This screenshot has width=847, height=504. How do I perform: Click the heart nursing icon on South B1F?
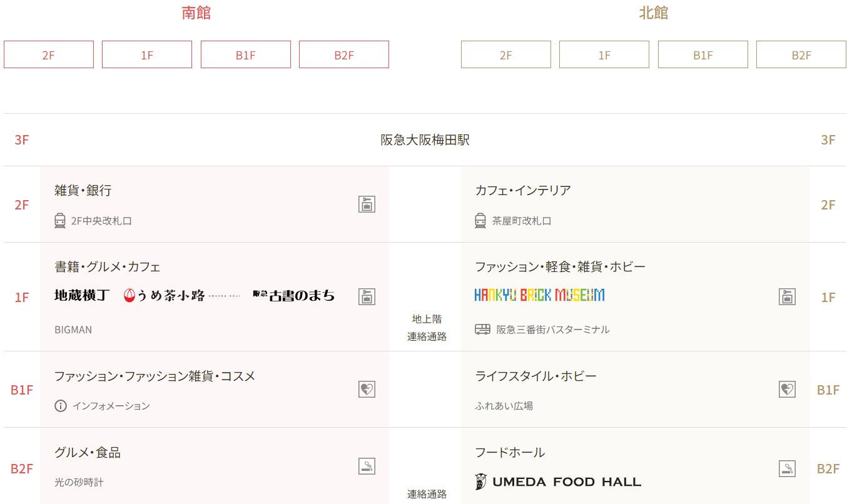(x=367, y=390)
